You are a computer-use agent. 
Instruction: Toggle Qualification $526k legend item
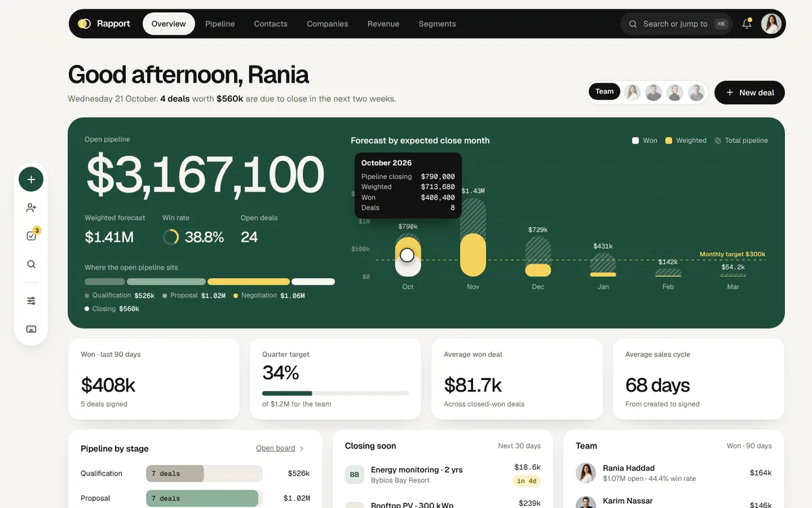tap(120, 295)
